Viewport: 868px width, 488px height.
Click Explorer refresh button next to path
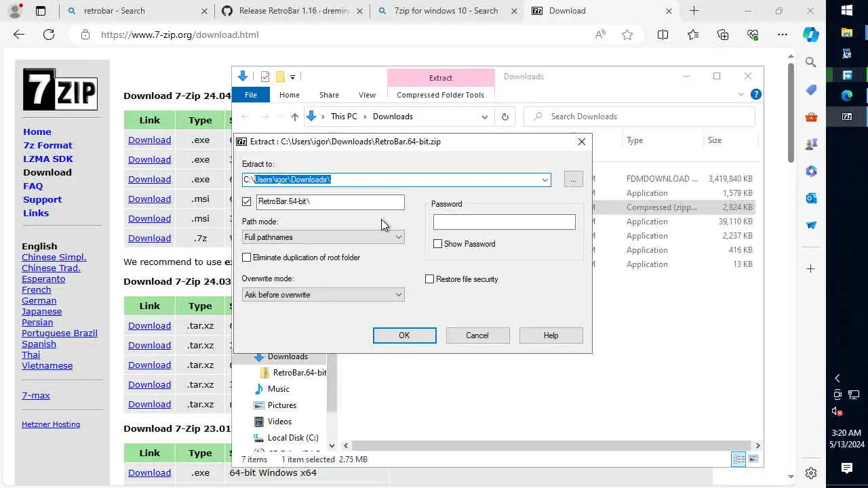[x=505, y=117]
